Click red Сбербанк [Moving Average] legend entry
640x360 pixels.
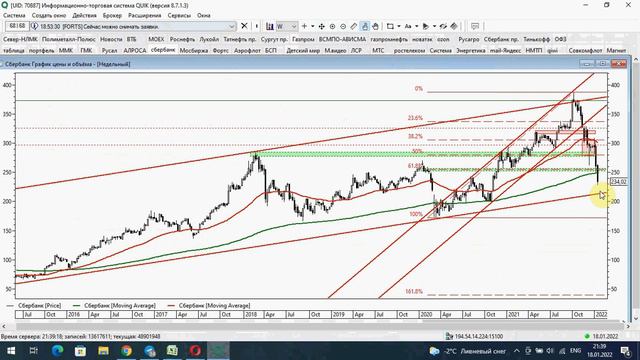pyautogui.click(x=209, y=306)
